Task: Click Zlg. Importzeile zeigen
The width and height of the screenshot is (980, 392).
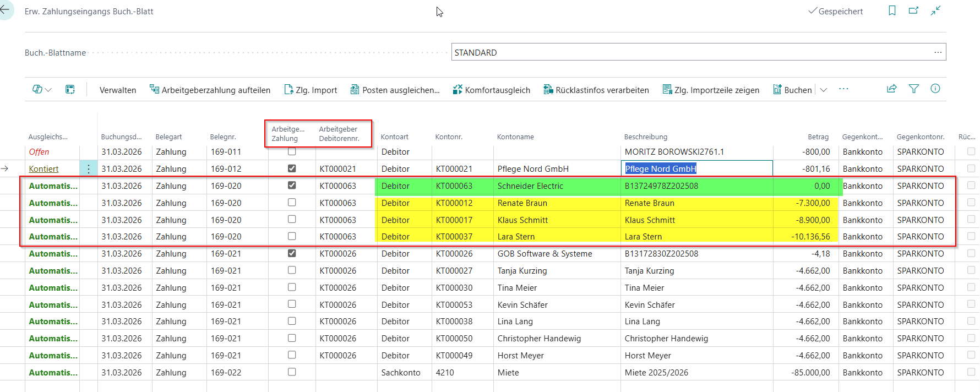Action: pyautogui.click(x=711, y=90)
